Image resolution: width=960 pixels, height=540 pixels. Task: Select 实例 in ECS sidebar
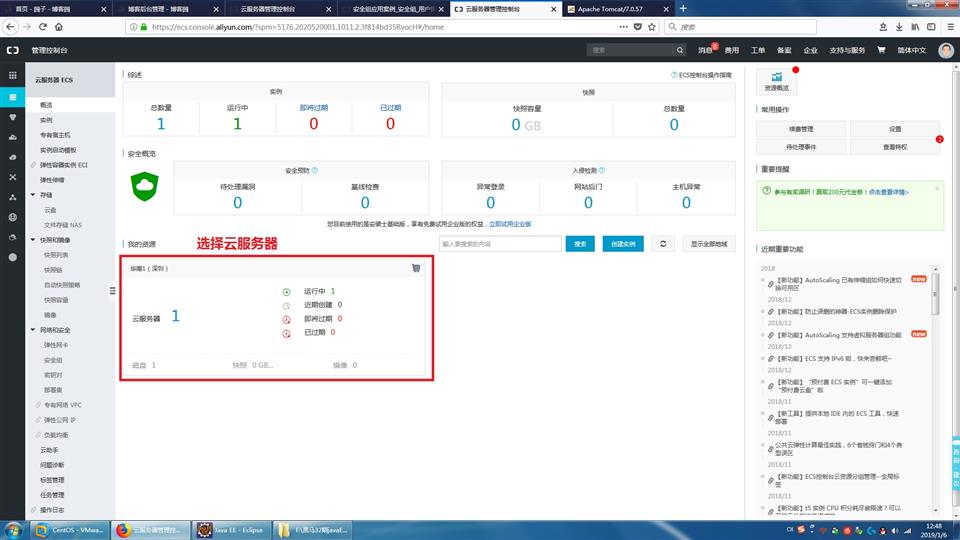coord(47,120)
